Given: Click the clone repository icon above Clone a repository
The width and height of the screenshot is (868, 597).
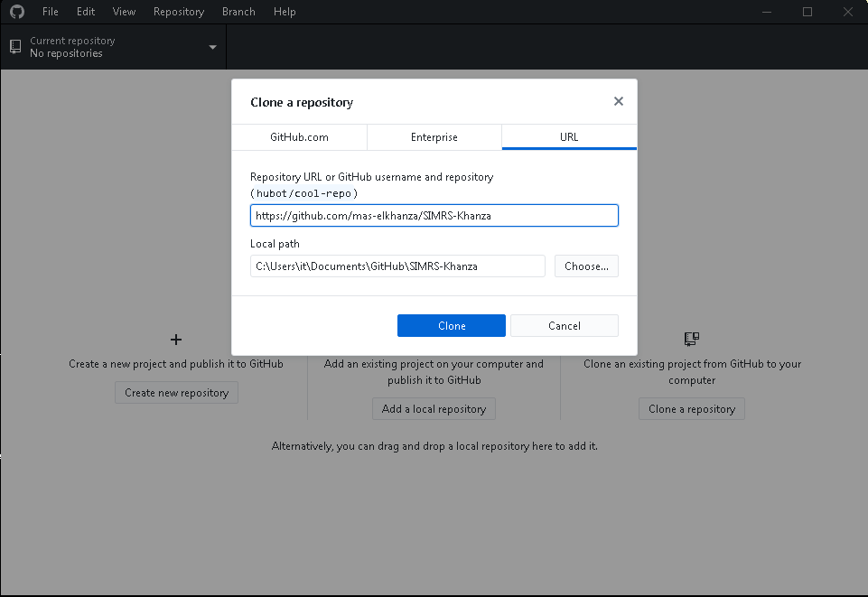Looking at the screenshot, I should coord(691,339).
